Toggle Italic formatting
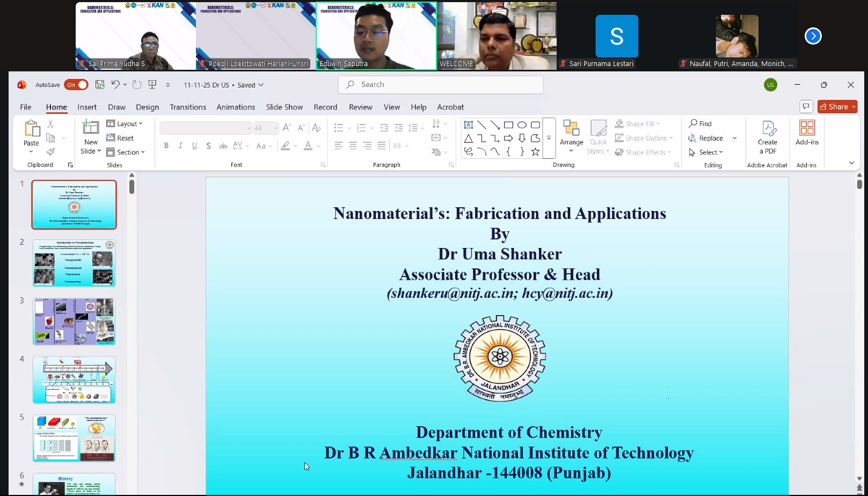Image resolution: width=868 pixels, height=496 pixels. point(180,145)
